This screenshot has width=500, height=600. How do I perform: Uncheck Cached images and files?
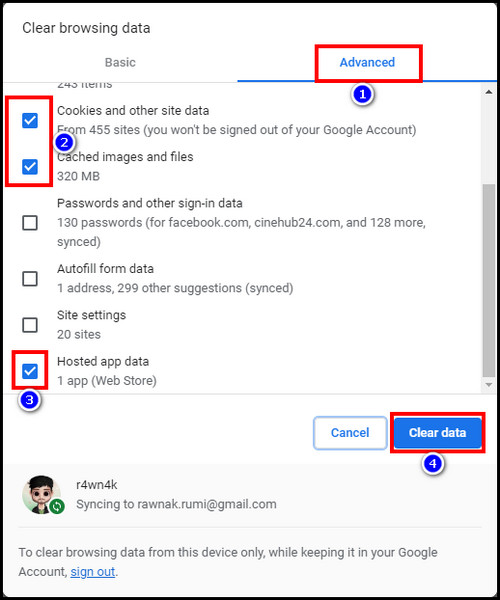tap(30, 167)
